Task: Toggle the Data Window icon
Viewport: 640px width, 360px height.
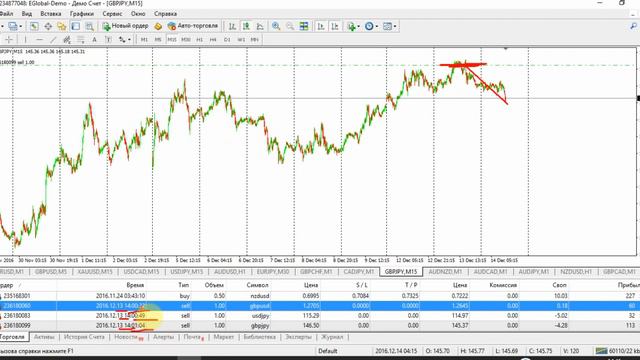Action: (48, 26)
